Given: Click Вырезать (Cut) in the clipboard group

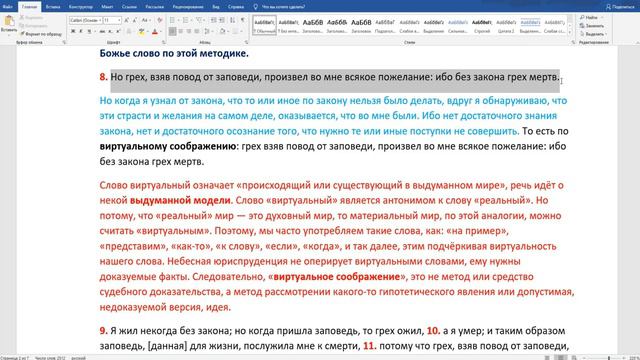Looking at the screenshot, I should click(31, 18).
